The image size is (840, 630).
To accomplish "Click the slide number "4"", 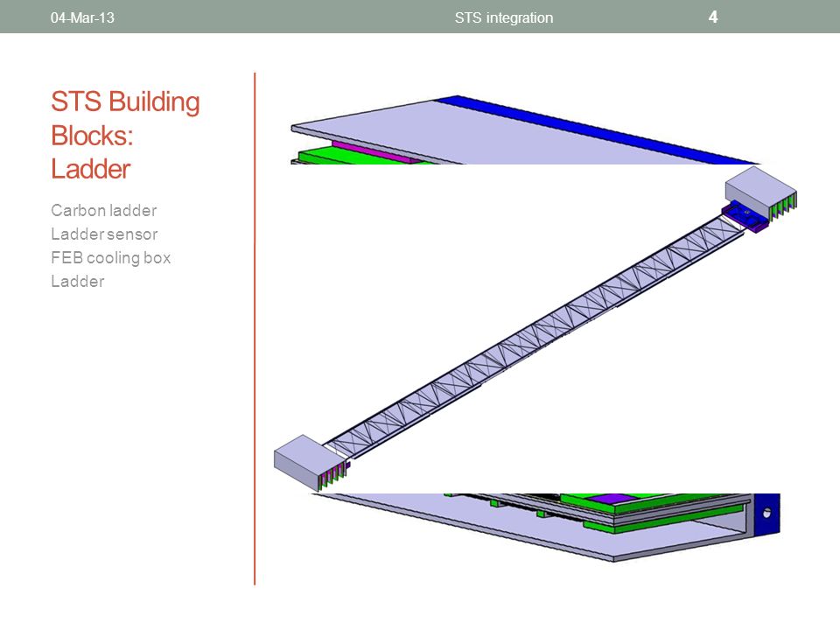I will tap(713, 17).
